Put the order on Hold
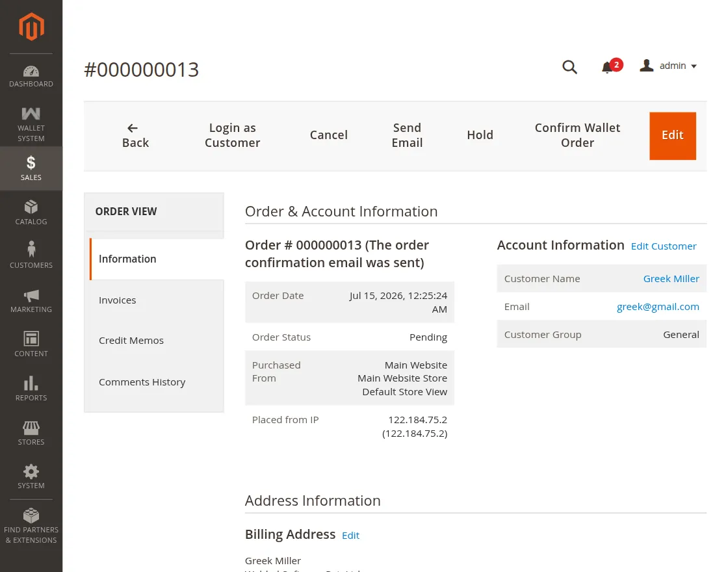 480,135
